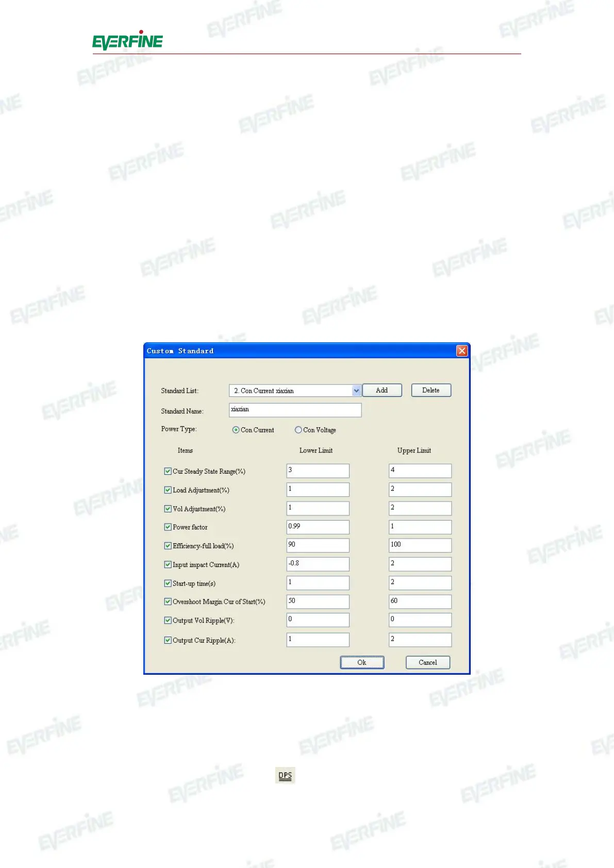This screenshot has height=868, width=614.
Task: Click the Upper Limit column header
Action: pyautogui.click(x=414, y=450)
